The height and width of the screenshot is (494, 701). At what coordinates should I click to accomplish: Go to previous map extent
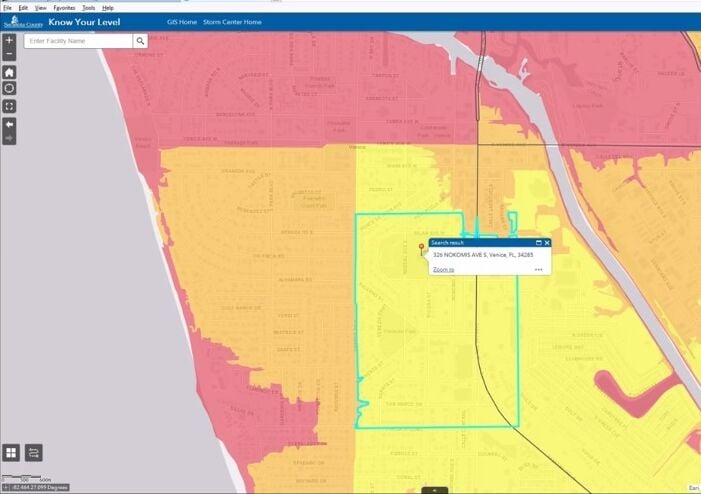coord(9,124)
